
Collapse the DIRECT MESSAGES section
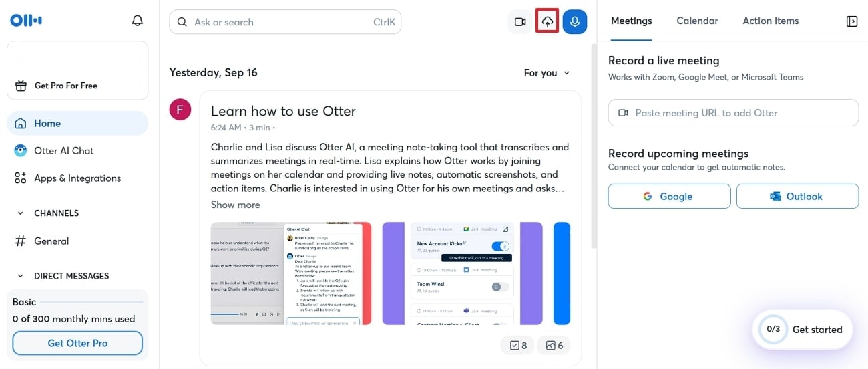19,276
